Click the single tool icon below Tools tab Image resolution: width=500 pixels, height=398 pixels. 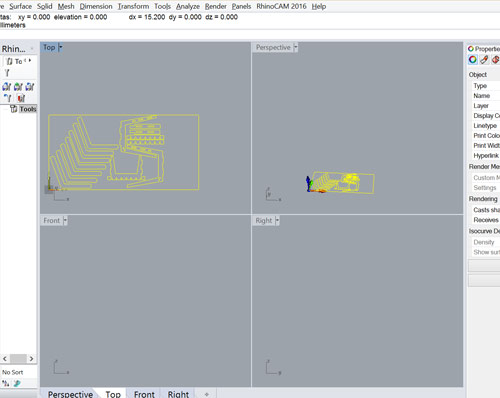coord(7,73)
